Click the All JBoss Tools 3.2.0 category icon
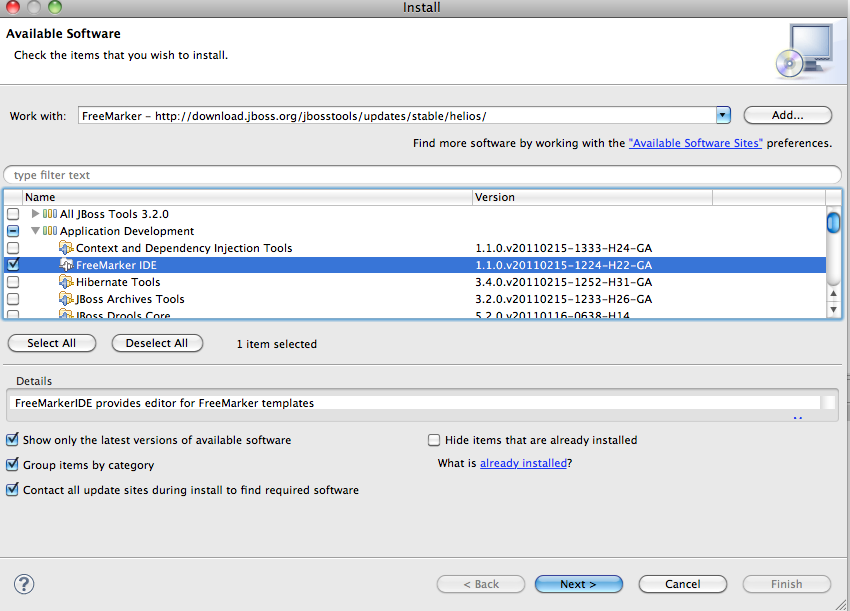The height and width of the screenshot is (611, 850). 50,214
